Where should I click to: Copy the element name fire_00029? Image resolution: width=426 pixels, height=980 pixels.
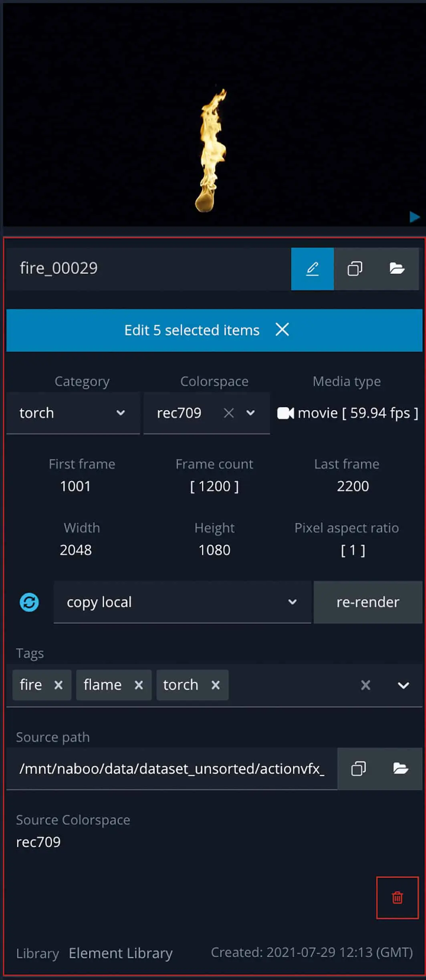[x=355, y=269]
